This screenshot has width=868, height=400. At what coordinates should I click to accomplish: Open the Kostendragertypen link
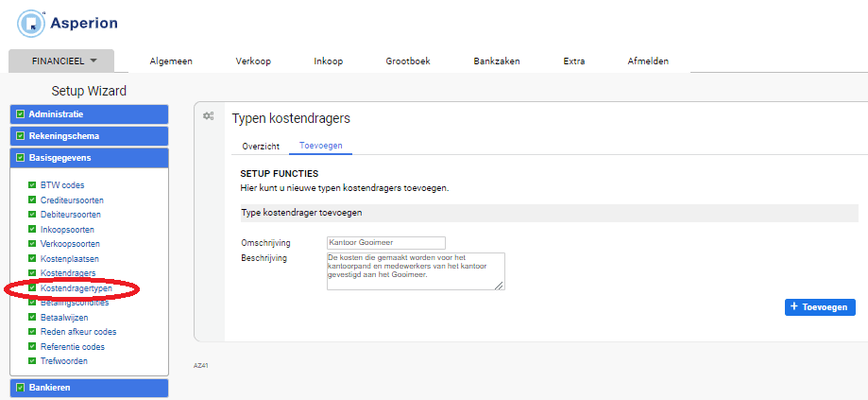pyautogui.click(x=77, y=288)
